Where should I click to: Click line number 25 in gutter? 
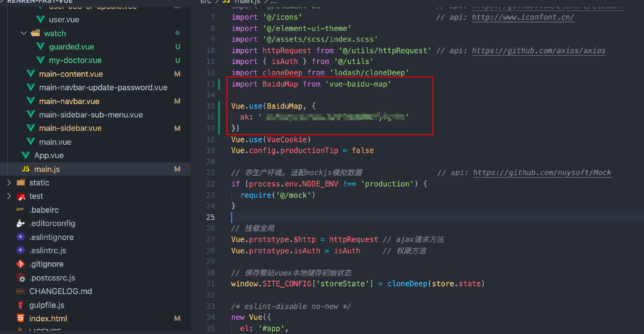[x=211, y=217]
